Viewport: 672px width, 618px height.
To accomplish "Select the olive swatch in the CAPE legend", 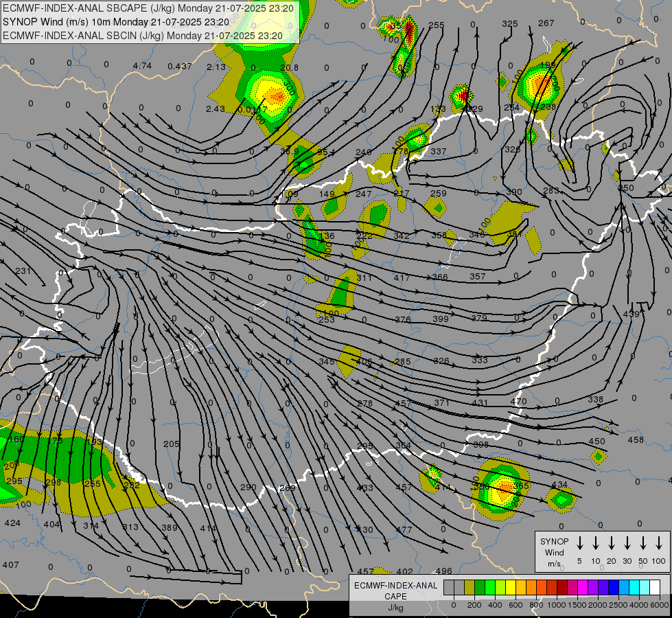I will coord(470,588).
